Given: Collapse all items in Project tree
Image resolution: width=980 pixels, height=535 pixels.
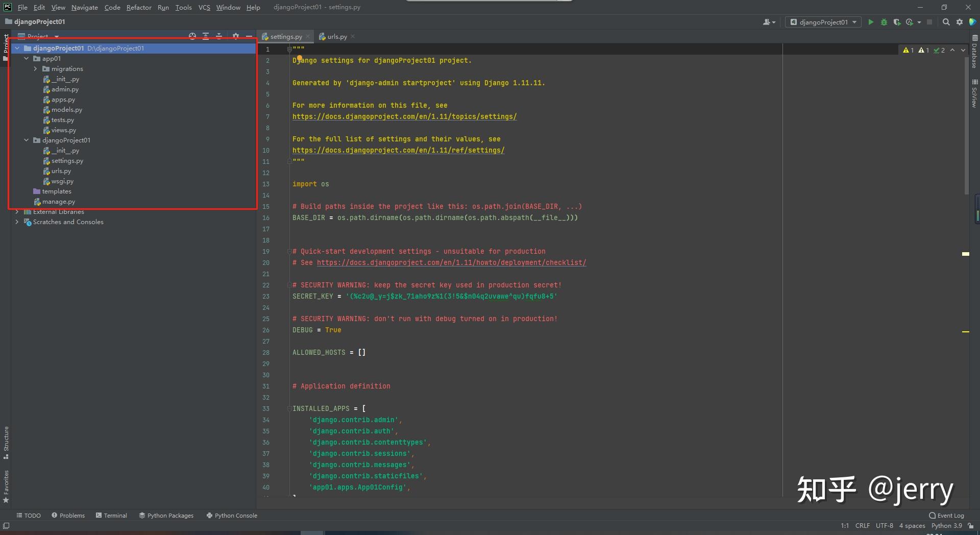Looking at the screenshot, I should pos(219,36).
